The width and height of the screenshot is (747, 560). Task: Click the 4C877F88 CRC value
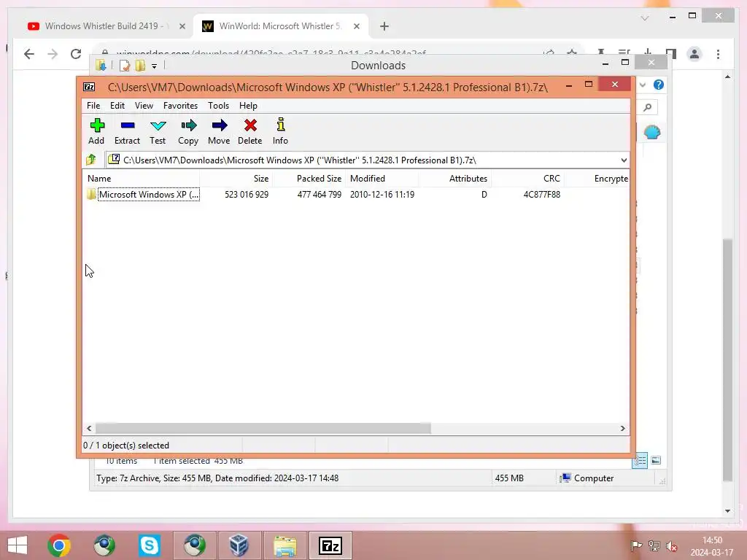(x=542, y=194)
